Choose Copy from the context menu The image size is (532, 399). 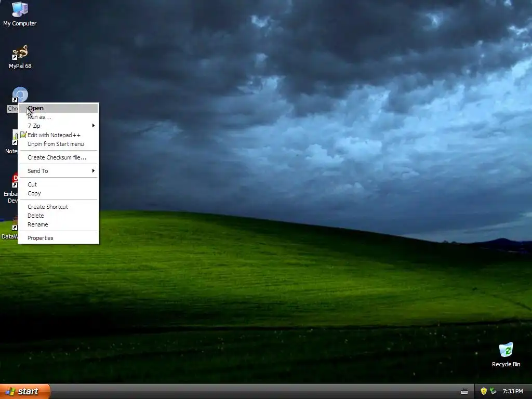(x=58, y=193)
